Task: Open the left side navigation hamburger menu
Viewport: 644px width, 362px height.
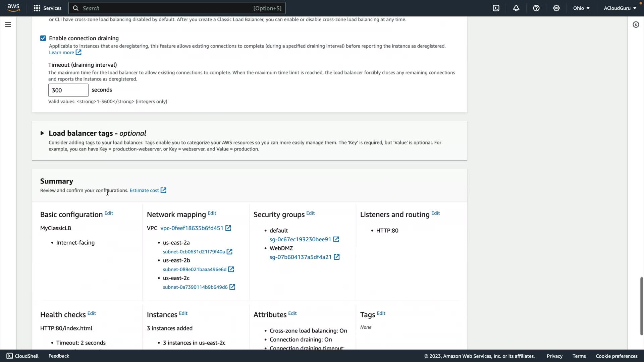Action: pos(8,24)
